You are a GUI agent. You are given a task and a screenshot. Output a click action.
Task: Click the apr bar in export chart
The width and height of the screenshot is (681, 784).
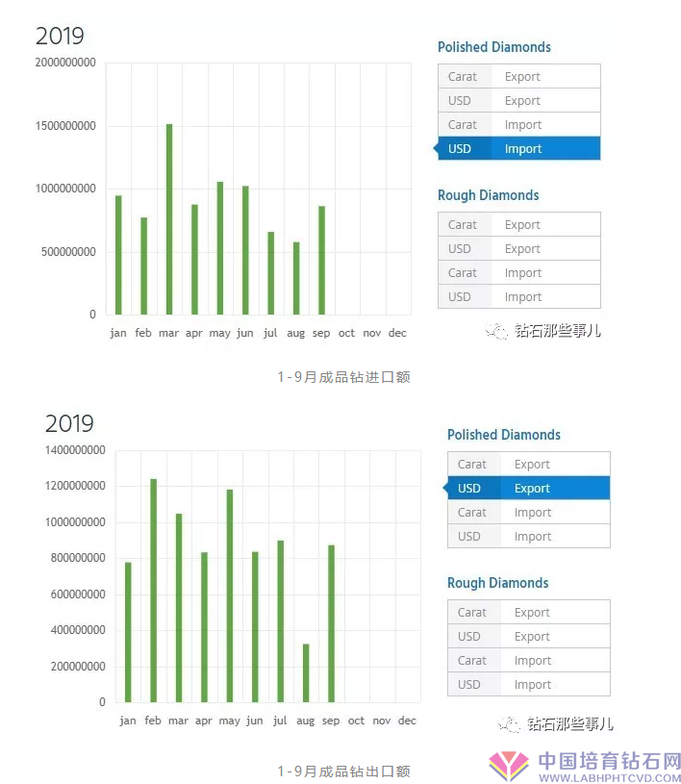click(204, 627)
